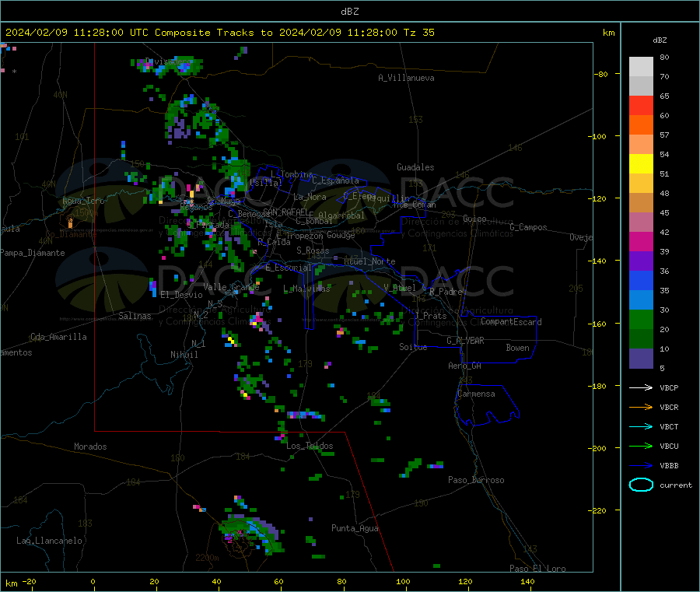Click the Bowen map label
The image size is (700, 592).
518,348
